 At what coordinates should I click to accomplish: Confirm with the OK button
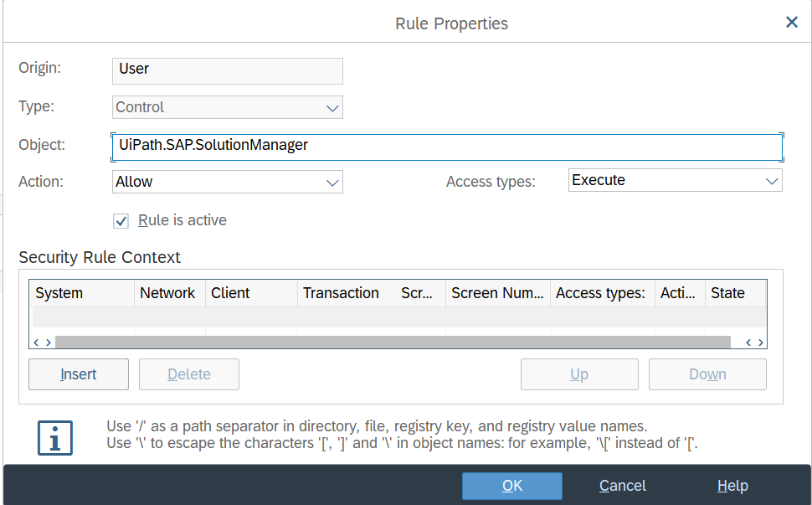coord(512,486)
